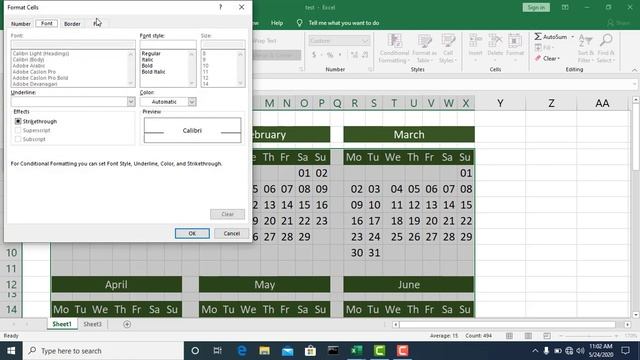Screen dimensions: 640x360
Task: Select the Sheet3 worksheet tab
Action: [92, 324]
